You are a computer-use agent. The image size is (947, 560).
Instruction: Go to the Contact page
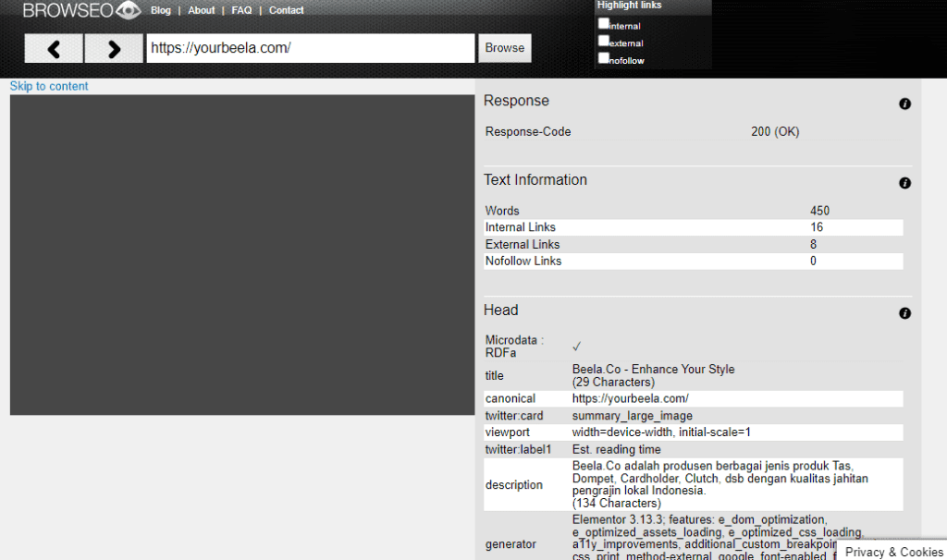point(286,10)
